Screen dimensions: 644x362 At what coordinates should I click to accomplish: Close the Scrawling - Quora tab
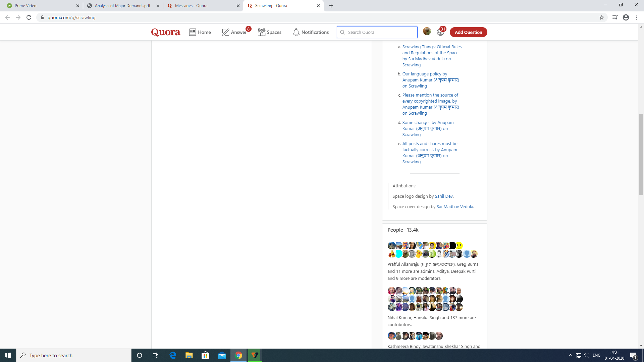pyautogui.click(x=318, y=6)
